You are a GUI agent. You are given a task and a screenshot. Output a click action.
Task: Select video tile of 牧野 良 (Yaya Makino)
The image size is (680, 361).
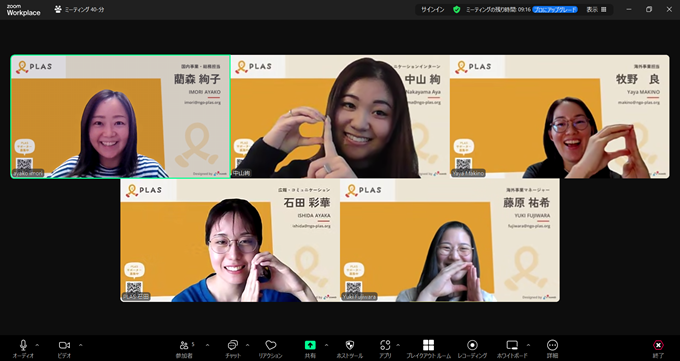[x=560, y=116]
